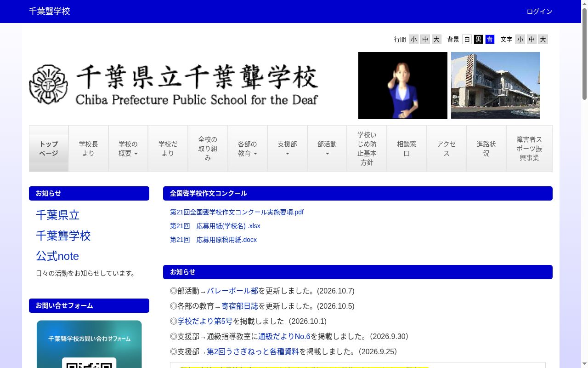The image size is (588, 368).
Task: Open 全校の取り組み menu item
Action: point(208,149)
